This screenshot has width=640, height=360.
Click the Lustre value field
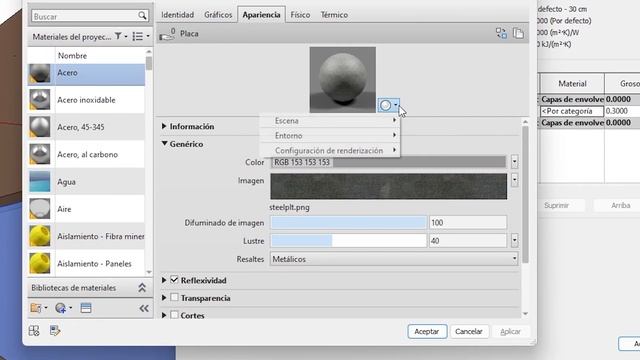[x=468, y=241]
